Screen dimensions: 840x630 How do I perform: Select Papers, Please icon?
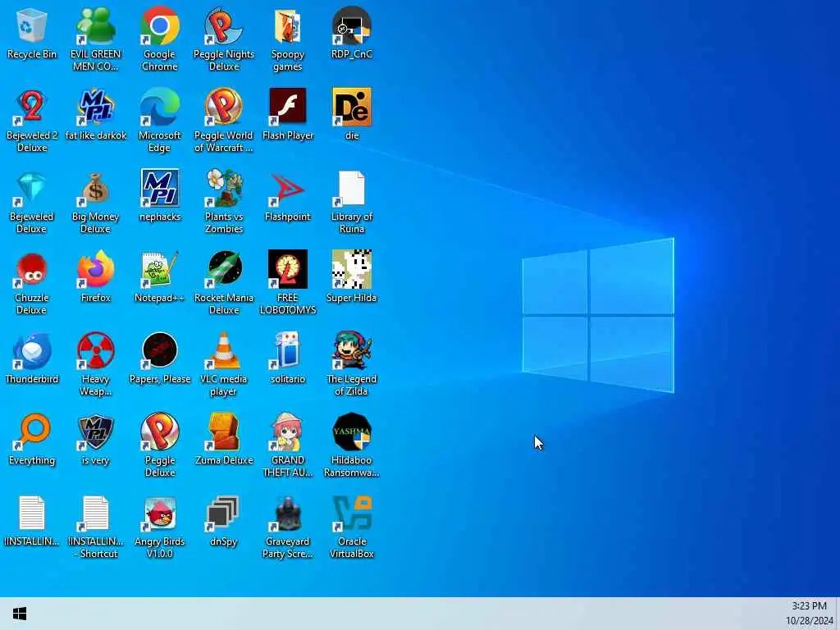pyautogui.click(x=160, y=350)
